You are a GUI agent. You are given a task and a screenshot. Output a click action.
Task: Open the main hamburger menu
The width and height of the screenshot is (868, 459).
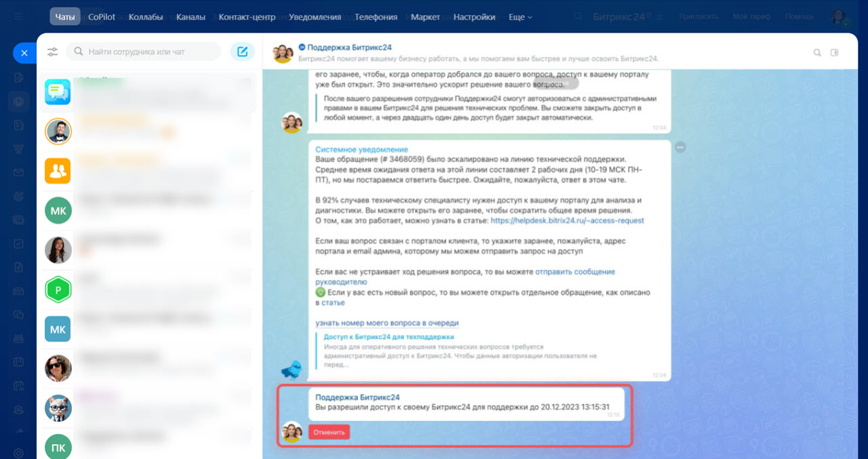[x=19, y=17]
